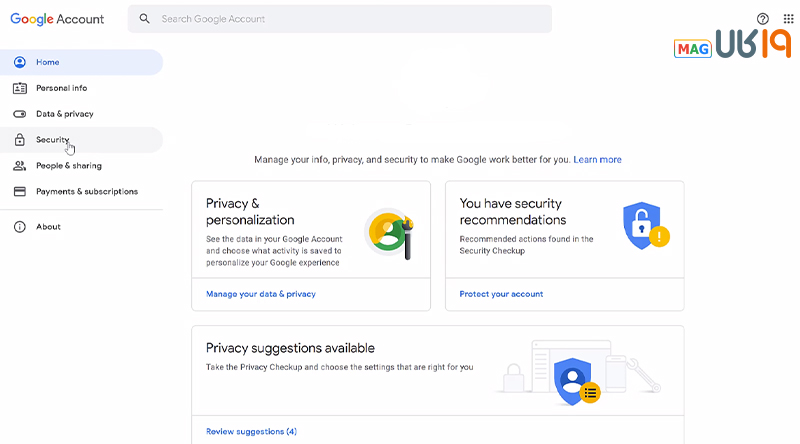Click the Learn more link
This screenshot has height=444, width=800.
coord(597,159)
